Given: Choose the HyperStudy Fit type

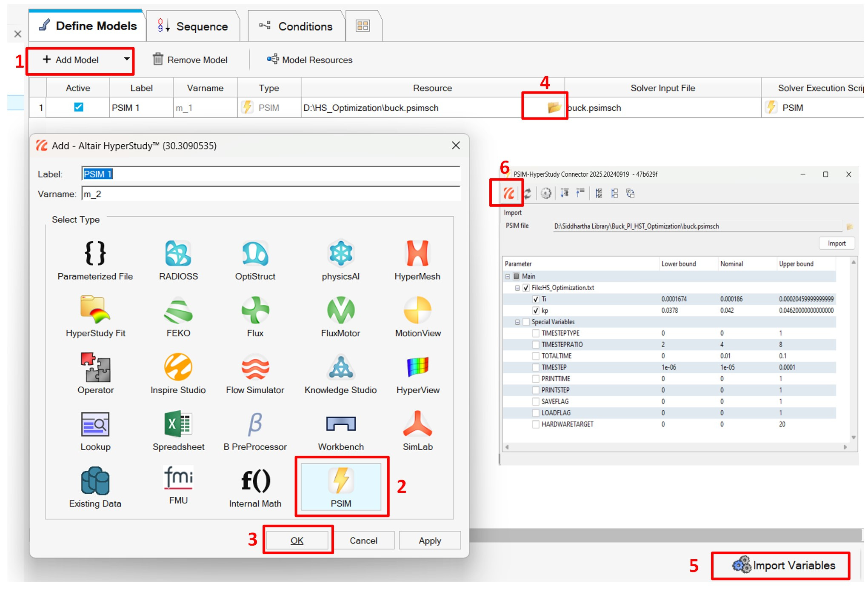Looking at the screenshot, I should (95, 317).
